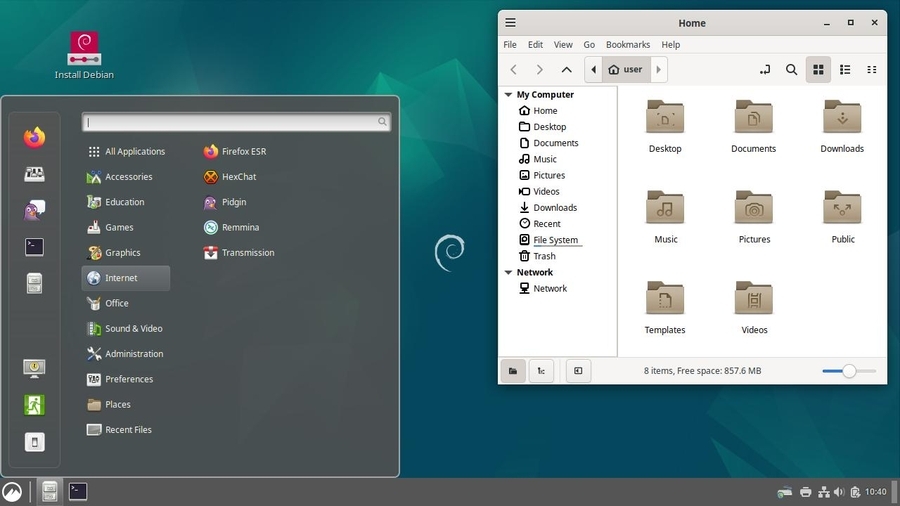The height and width of the screenshot is (506, 900).
Task: Open the Music folder icon
Action: (665, 217)
